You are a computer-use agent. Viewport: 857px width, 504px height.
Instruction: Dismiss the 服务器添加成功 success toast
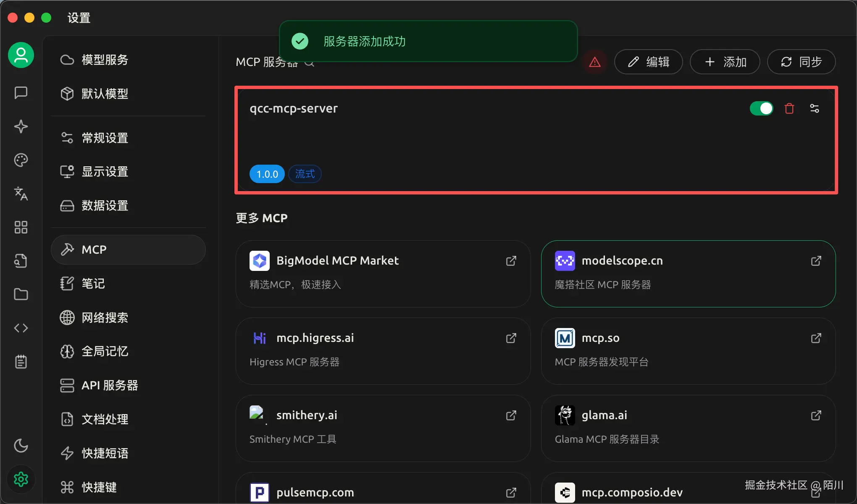(428, 41)
